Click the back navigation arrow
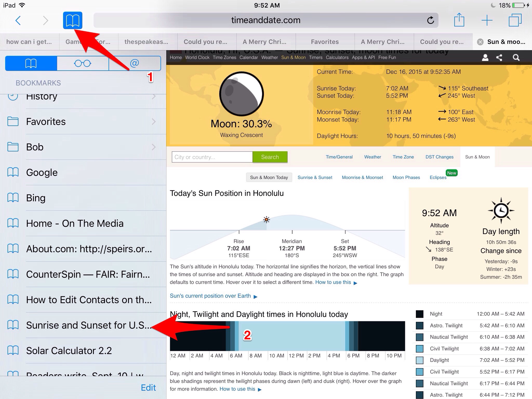532x399 pixels. click(18, 20)
